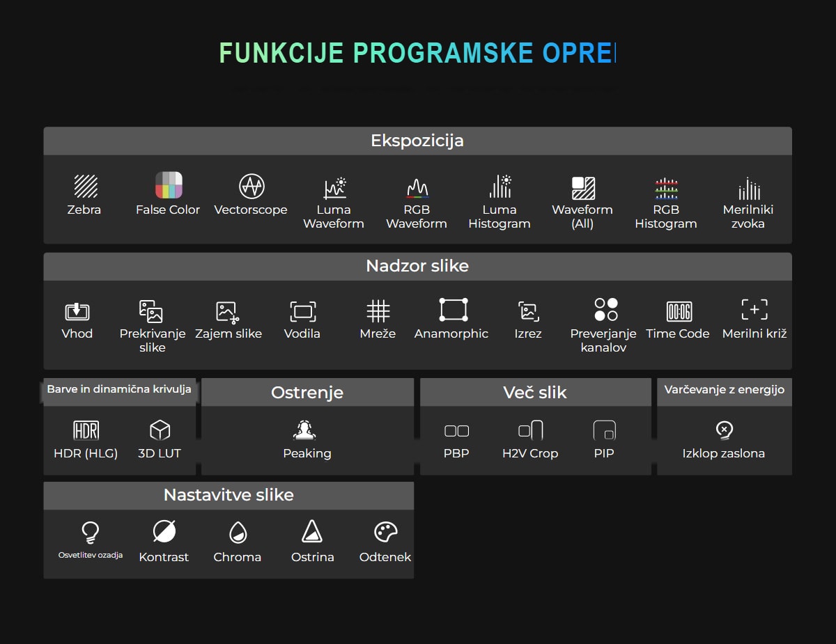The height and width of the screenshot is (644, 836).
Task: Click the Zajem slike capture icon
Action: [x=228, y=312]
